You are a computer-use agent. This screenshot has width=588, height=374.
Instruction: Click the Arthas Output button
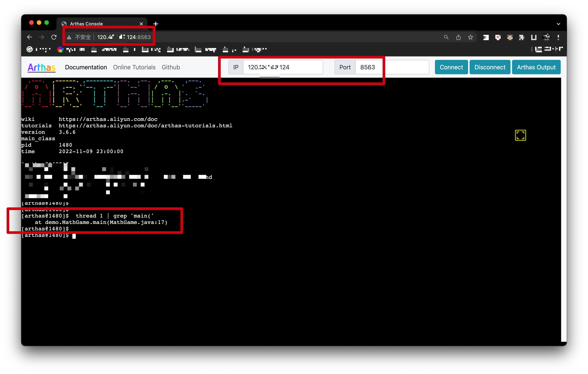pyautogui.click(x=536, y=67)
